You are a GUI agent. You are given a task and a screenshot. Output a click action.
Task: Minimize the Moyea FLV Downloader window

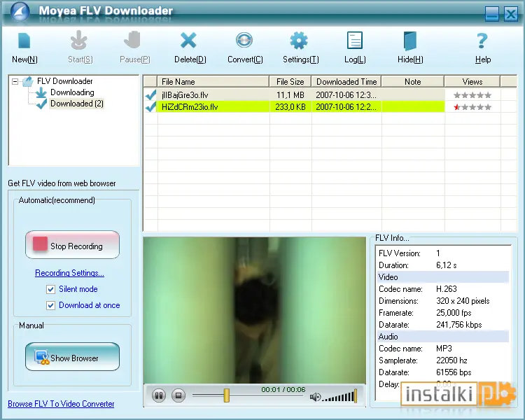pyautogui.click(x=491, y=15)
